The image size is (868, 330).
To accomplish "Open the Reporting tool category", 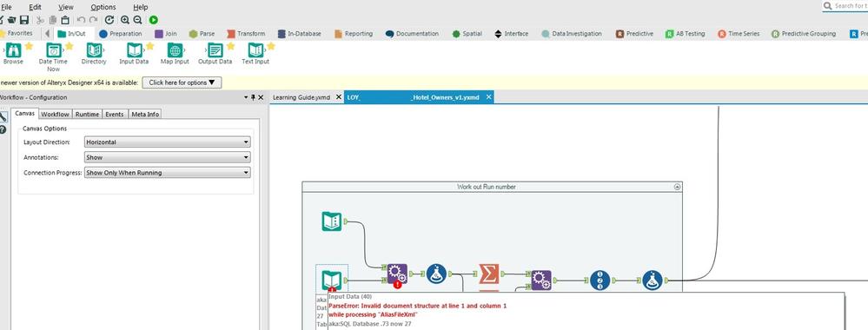I will point(353,34).
